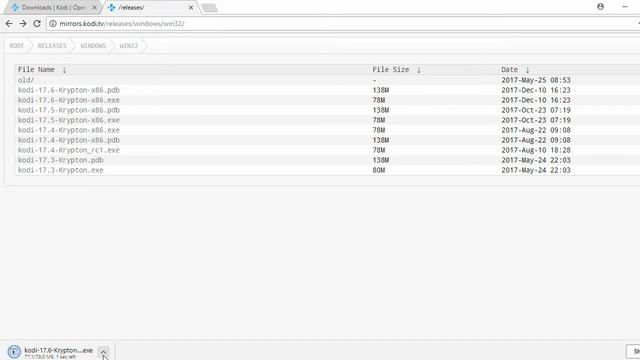Go to WINDOWS breadcrumb
The image size is (640, 360).
tap(93, 46)
